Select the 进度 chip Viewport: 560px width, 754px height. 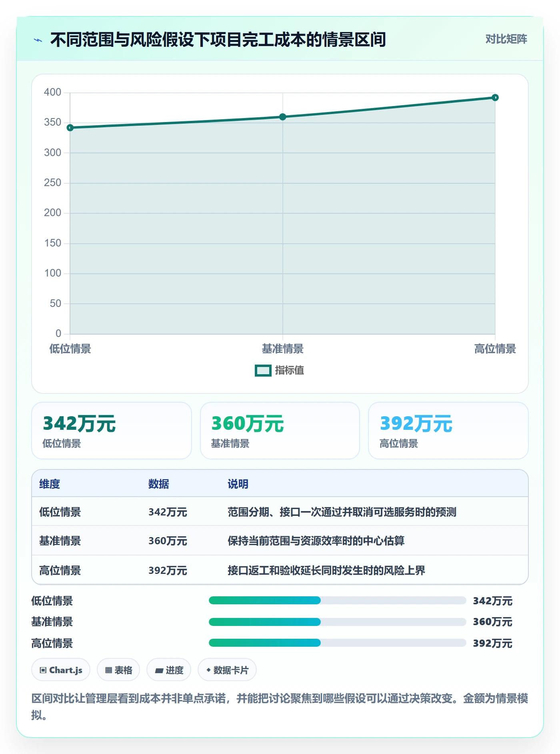(169, 670)
